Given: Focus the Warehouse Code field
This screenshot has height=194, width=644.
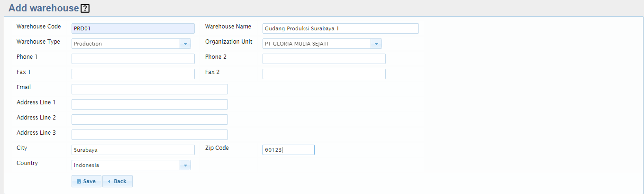Looking at the screenshot, I should click(133, 28).
